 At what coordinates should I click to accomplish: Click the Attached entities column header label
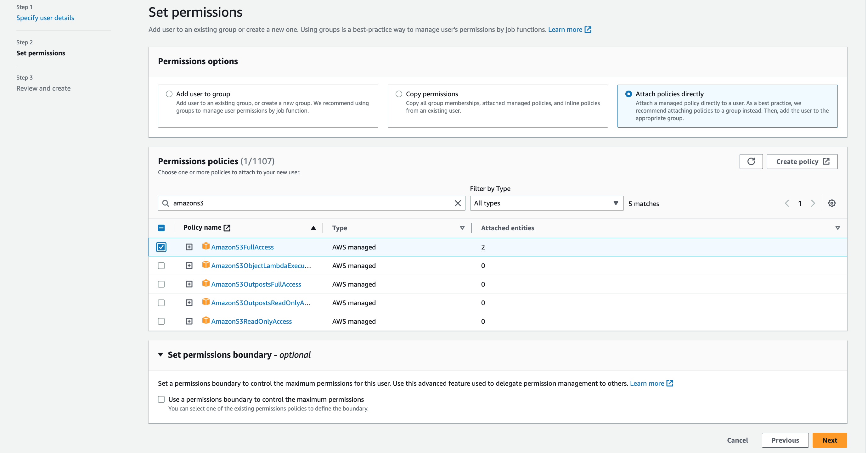(507, 228)
